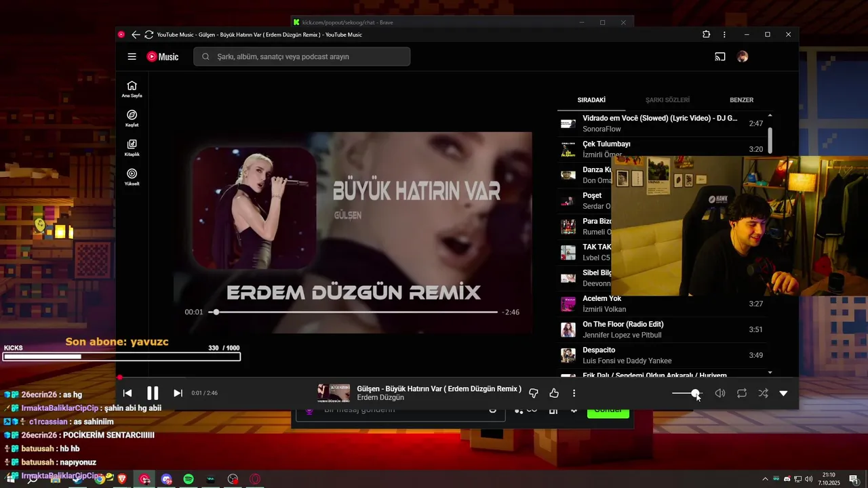Show hidden system tray icons
868x488 pixels.
click(x=766, y=479)
